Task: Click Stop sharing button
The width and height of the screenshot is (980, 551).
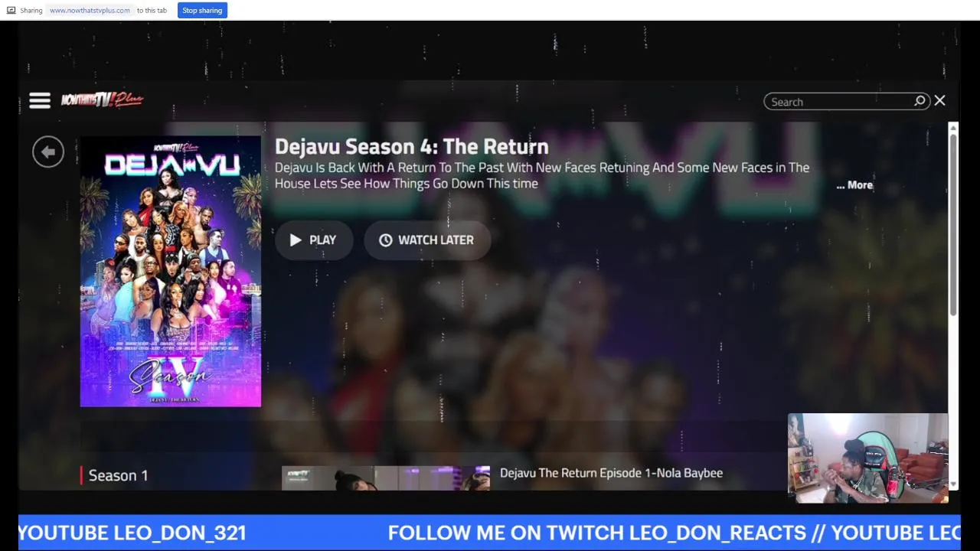Action: pos(202,10)
